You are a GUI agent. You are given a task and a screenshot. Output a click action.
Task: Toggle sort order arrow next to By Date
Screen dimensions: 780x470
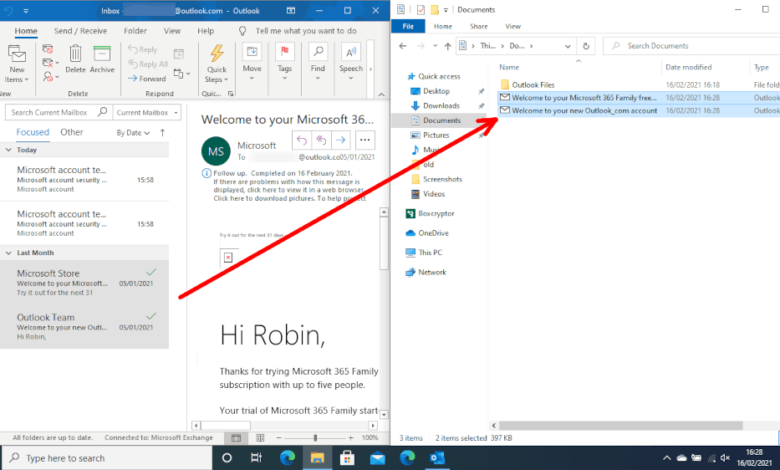pyautogui.click(x=163, y=132)
